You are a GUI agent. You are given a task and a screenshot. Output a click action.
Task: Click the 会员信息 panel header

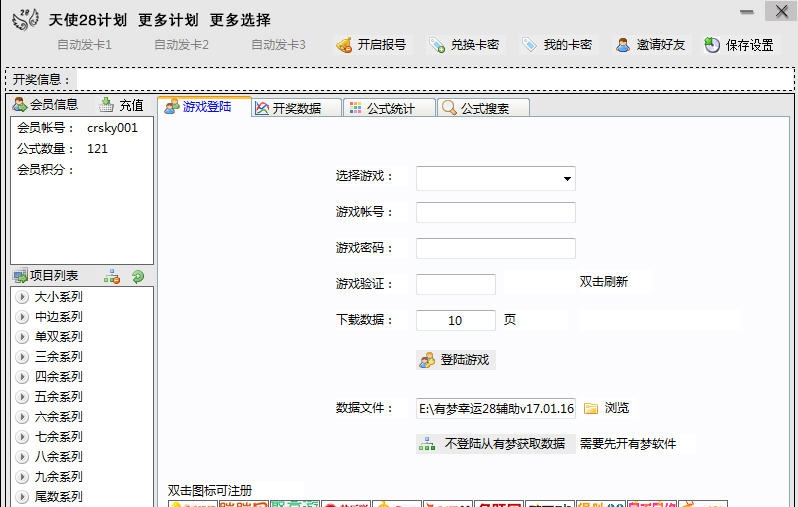[45, 104]
